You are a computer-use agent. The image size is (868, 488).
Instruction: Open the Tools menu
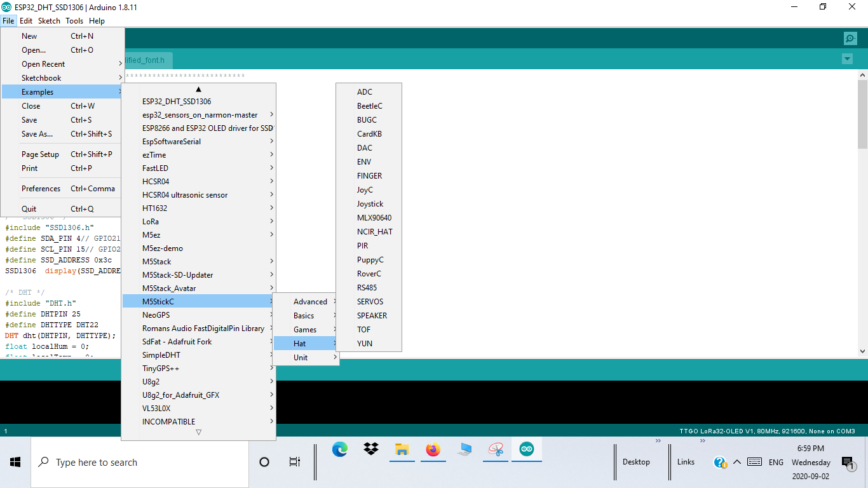tap(74, 21)
